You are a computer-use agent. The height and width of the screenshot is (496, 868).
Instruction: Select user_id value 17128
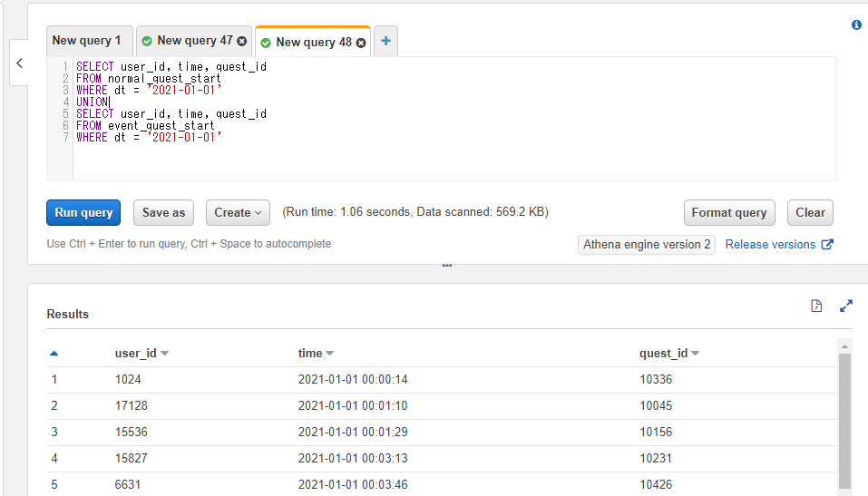(132, 405)
